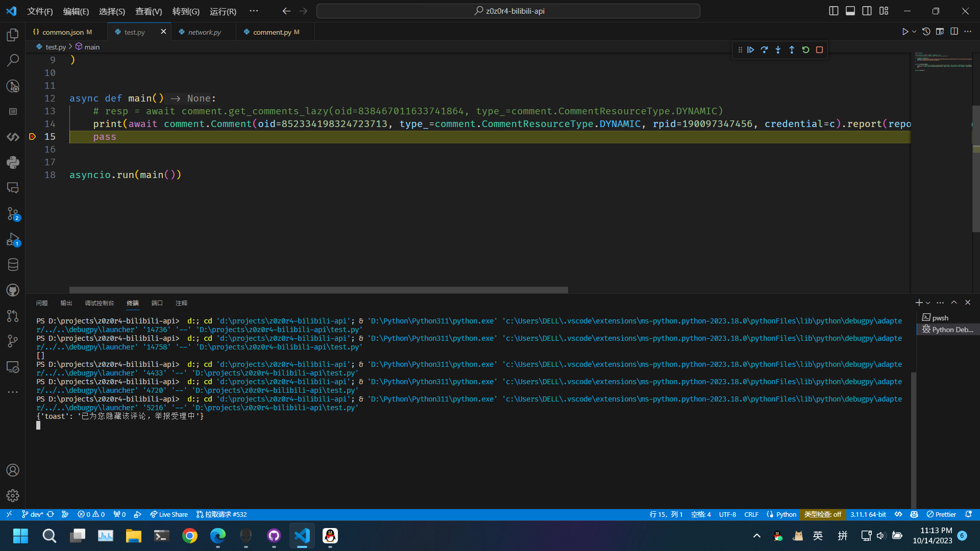980x551 pixels.
Task: Select the pwsh terminal entry
Action: coord(948,318)
